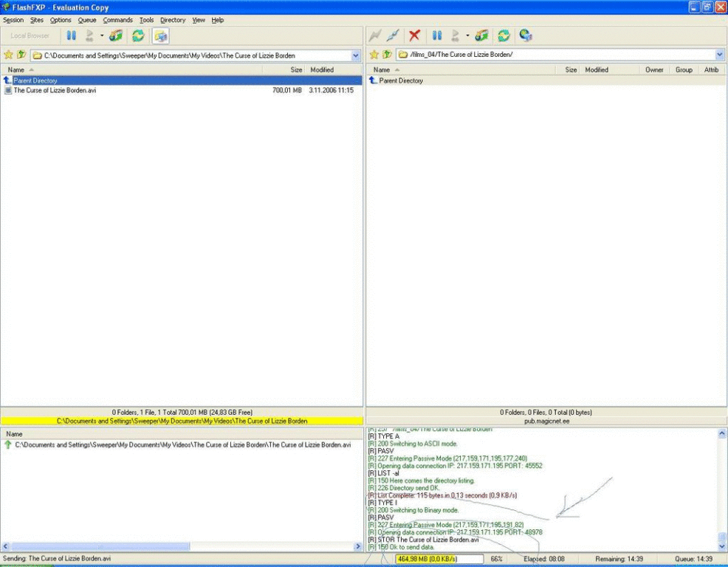Open the Session menu
This screenshot has height=567, width=728.
pos(13,20)
